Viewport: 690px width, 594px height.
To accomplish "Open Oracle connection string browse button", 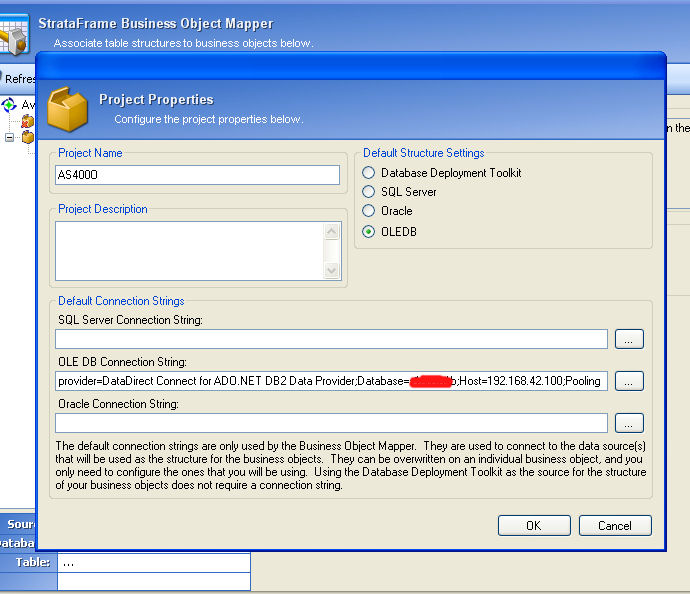I will coord(629,423).
